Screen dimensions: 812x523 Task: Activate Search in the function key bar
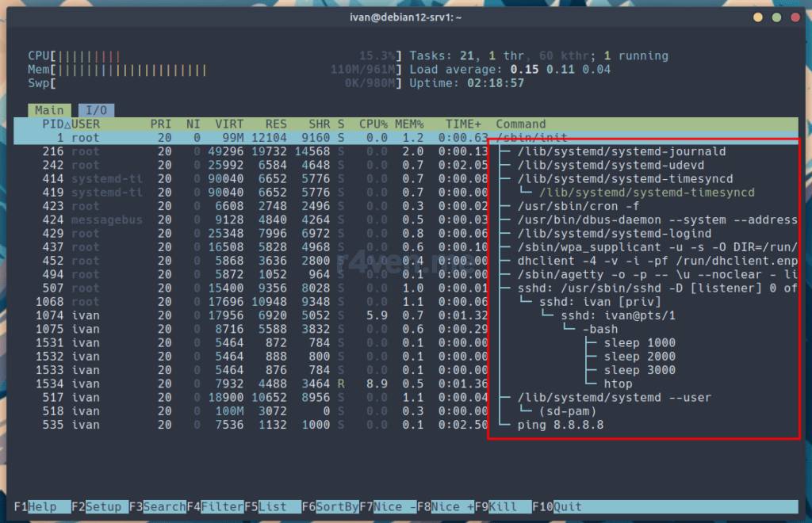[163, 506]
